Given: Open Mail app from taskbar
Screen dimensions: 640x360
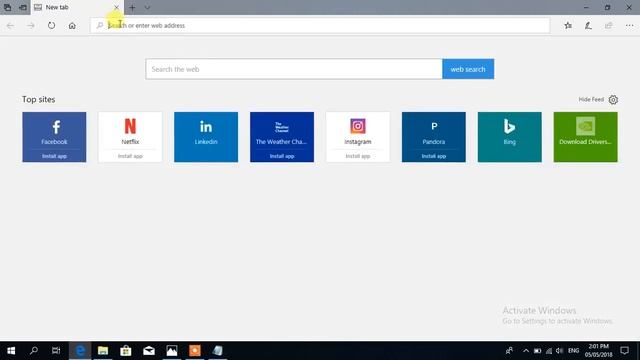Looking at the screenshot, I should click(149, 351).
